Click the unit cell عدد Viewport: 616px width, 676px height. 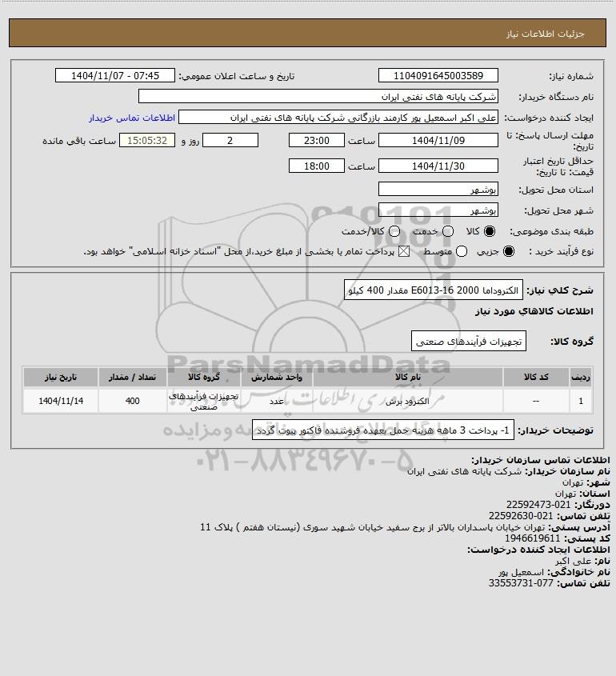click(276, 401)
